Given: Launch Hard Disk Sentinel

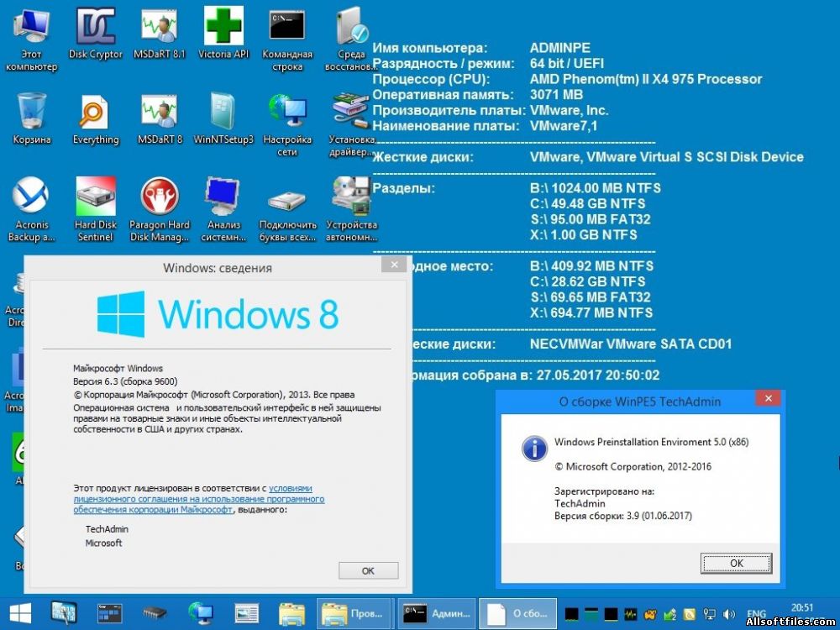Looking at the screenshot, I should point(96,210).
